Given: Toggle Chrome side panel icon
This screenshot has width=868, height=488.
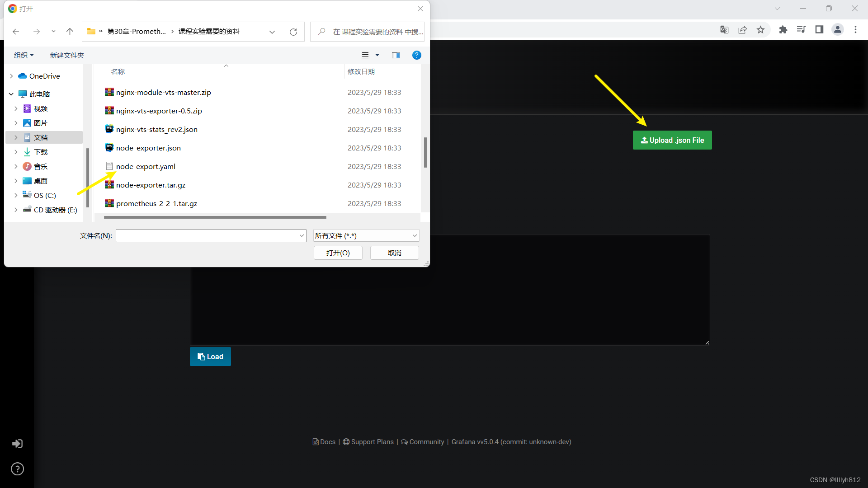Looking at the screenshot, I should (819, 29).
